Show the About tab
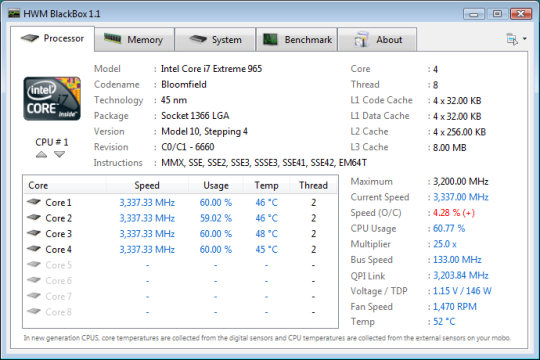This screenshot has width=540, height=360. [x=377, y=40]
